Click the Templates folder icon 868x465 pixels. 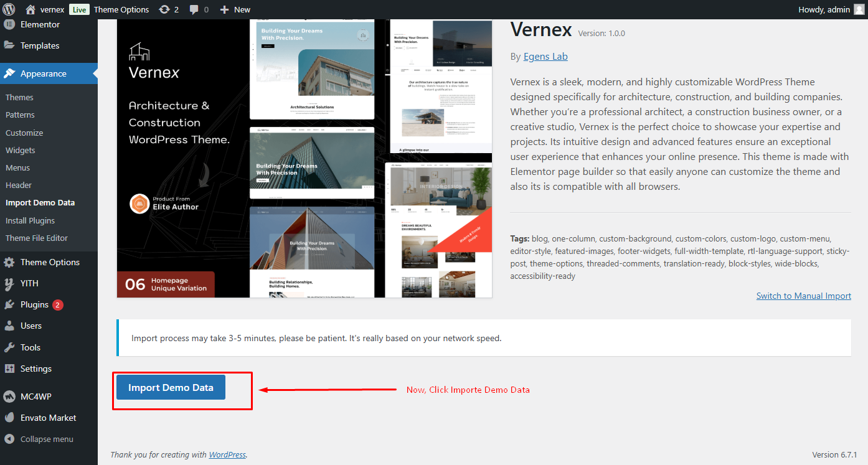(x=9, y=45)
